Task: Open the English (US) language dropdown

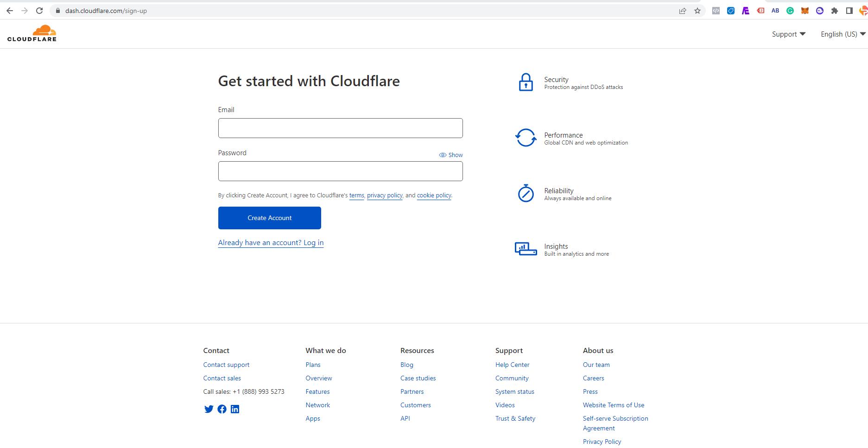Action: click(x=843, y=34)
